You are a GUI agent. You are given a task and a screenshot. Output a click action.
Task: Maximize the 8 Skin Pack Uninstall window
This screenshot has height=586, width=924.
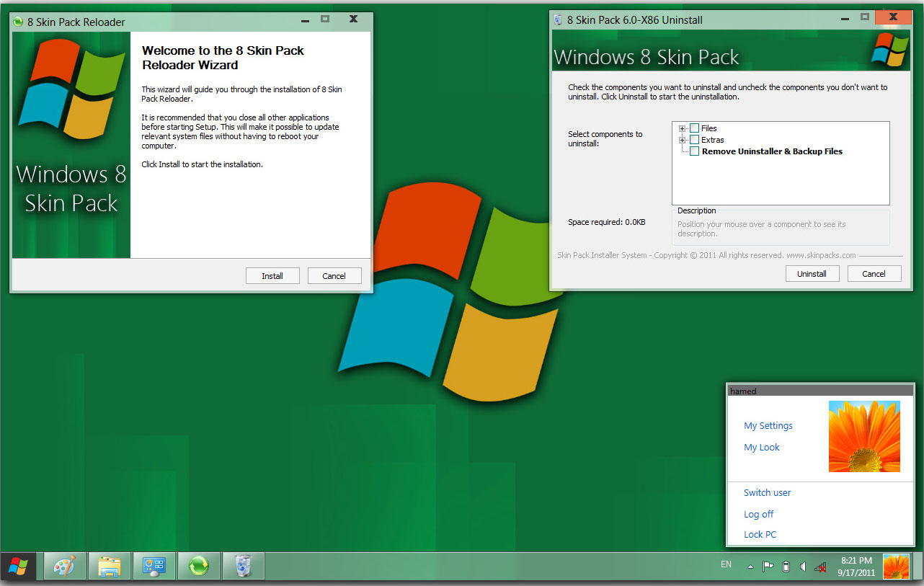click(x=865, y=17)
